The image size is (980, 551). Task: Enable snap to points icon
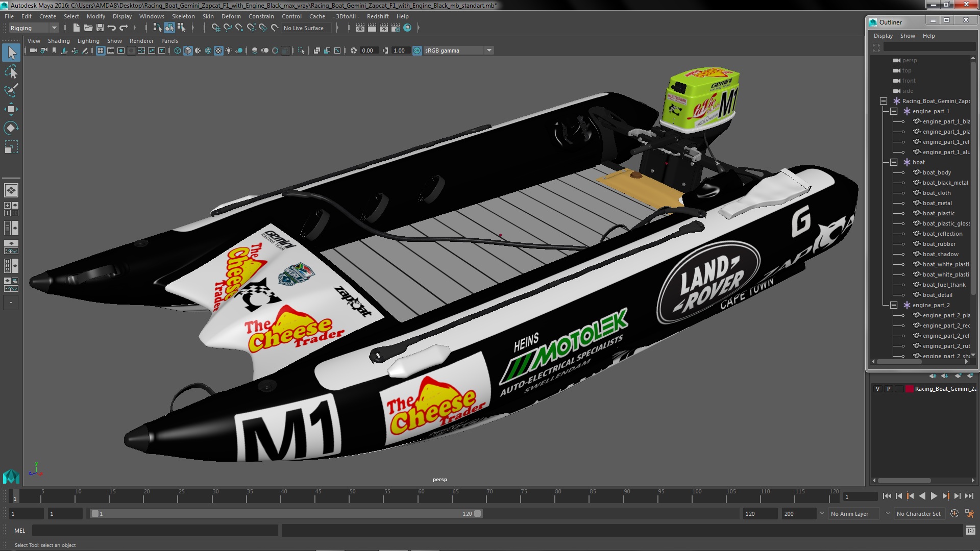click(239, 28)
